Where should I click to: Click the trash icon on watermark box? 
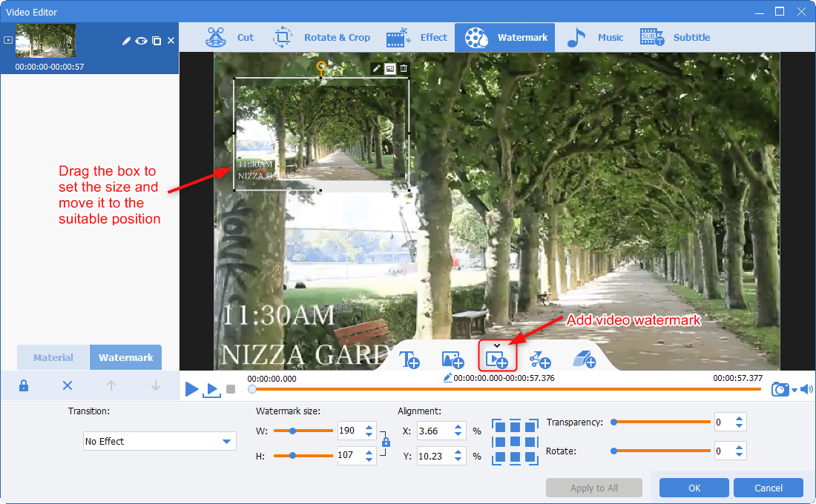click(404, 68)
